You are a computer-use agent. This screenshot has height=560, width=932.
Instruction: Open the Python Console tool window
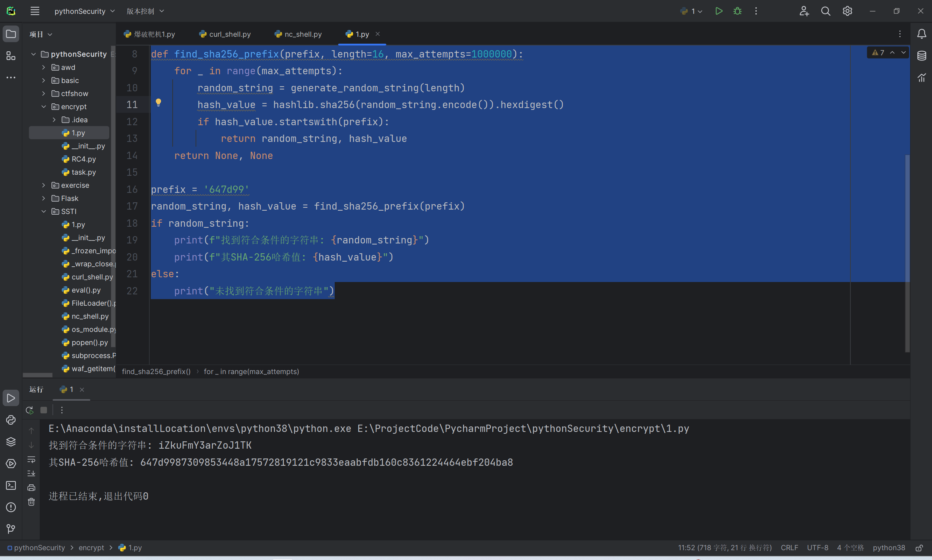coord(11,420)
